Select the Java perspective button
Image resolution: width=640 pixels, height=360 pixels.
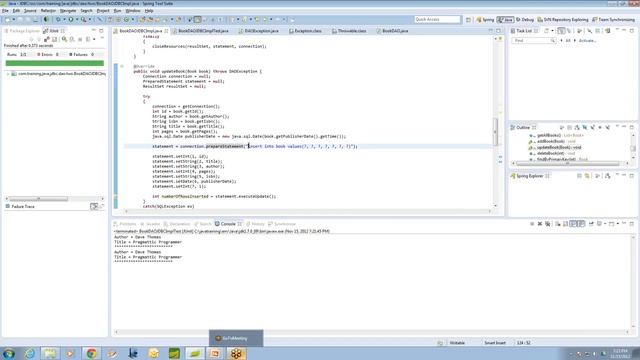pos(505,20)
